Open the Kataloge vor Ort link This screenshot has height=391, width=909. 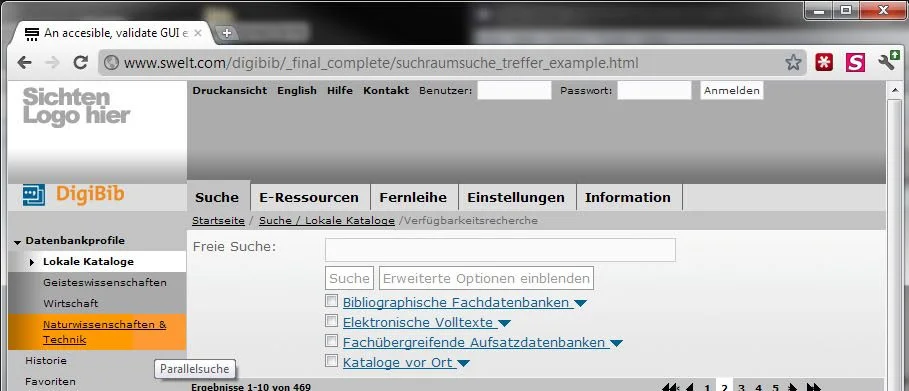coord(398,363)
